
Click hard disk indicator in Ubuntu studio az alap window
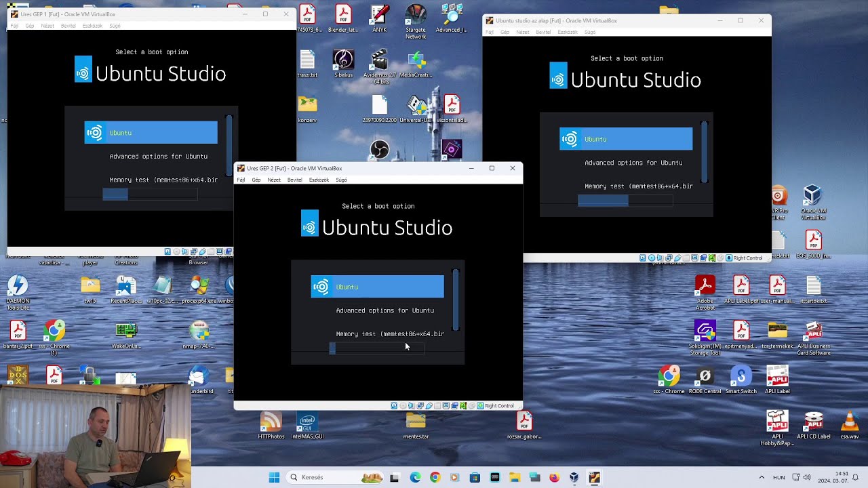click(643, 258)
